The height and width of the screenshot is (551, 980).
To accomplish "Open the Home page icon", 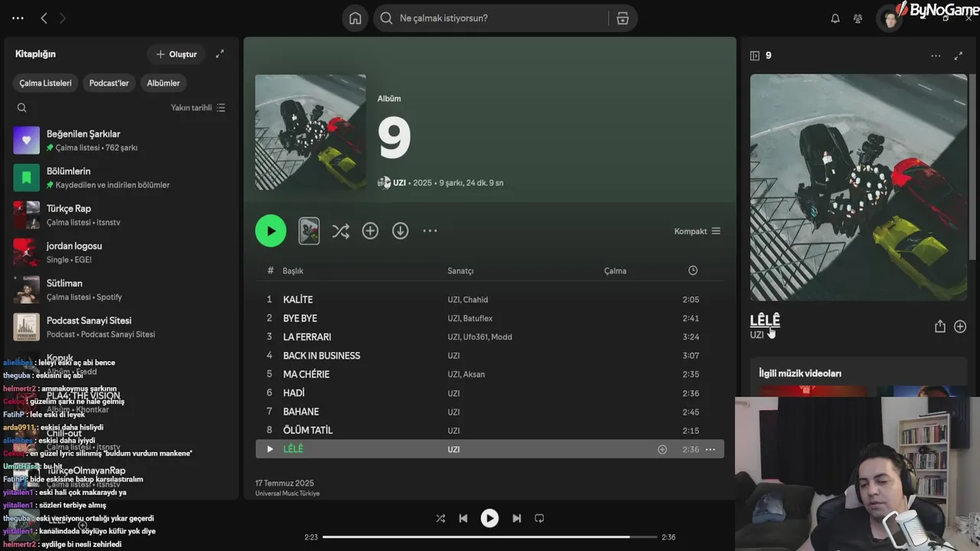I will (x=355, y=18).
